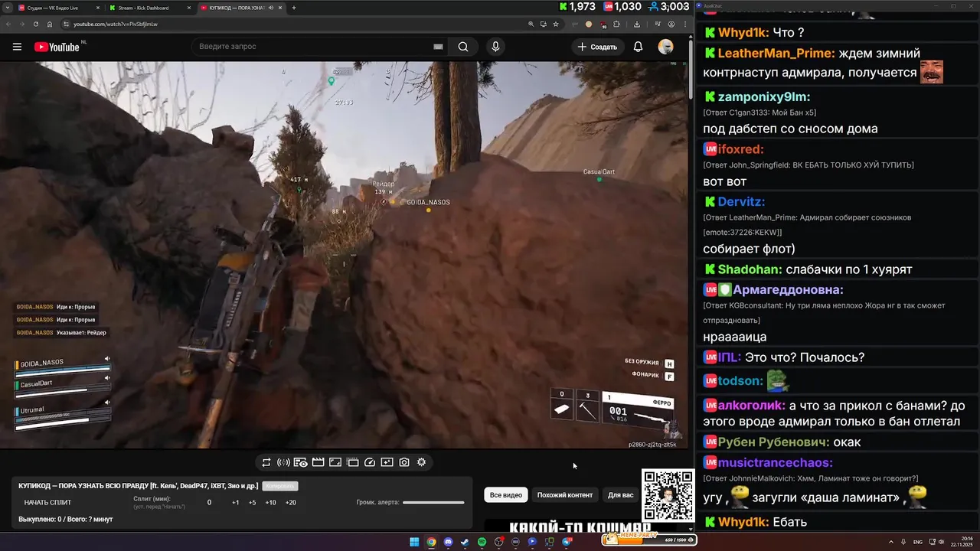This screenshot has height=551, width=980.
Task: Switch to VK Видео Live studio tab
Action: click(x=58, y=8)
